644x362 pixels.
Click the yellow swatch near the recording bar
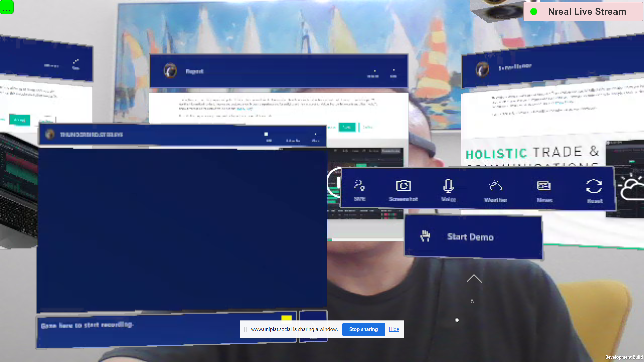click(x=286, y=317)
